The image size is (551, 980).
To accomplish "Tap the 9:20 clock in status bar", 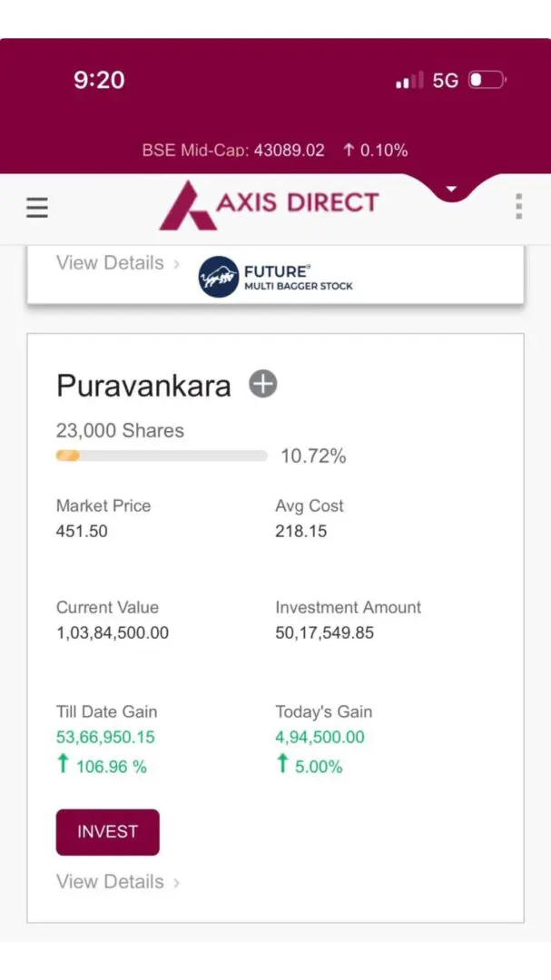I will tap(99, 80).
